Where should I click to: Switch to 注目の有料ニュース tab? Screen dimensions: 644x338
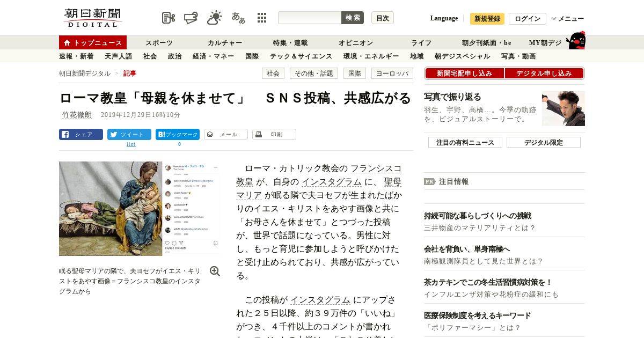click(465, 143)
